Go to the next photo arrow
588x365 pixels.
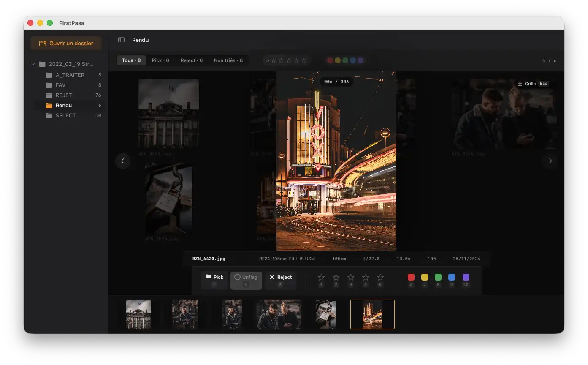click(x=550, y=161)
